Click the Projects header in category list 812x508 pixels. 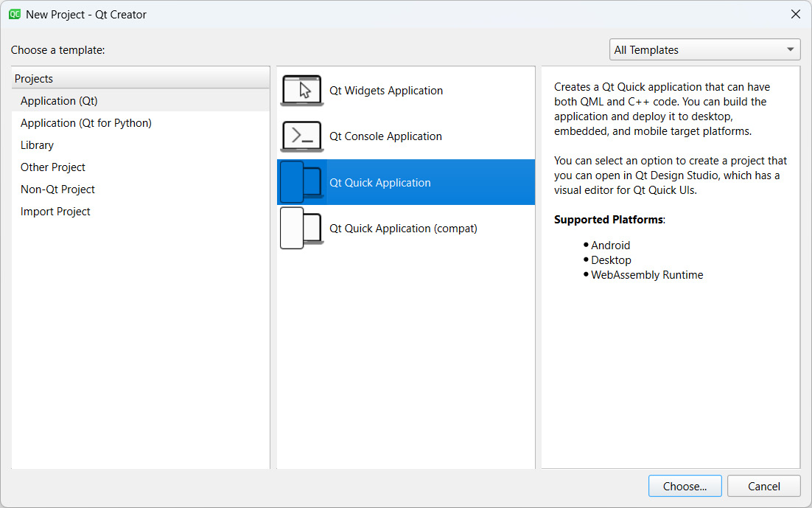point(140,78)
